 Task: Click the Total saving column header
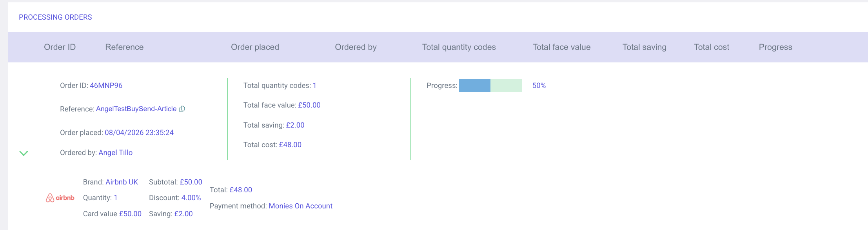pyautogui.click(x=644, y=47)
